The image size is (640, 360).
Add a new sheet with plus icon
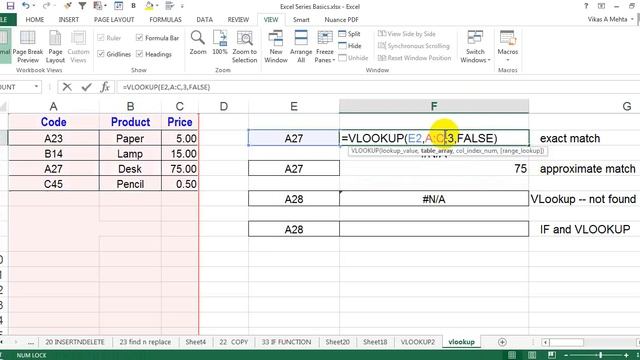point(502,342)
